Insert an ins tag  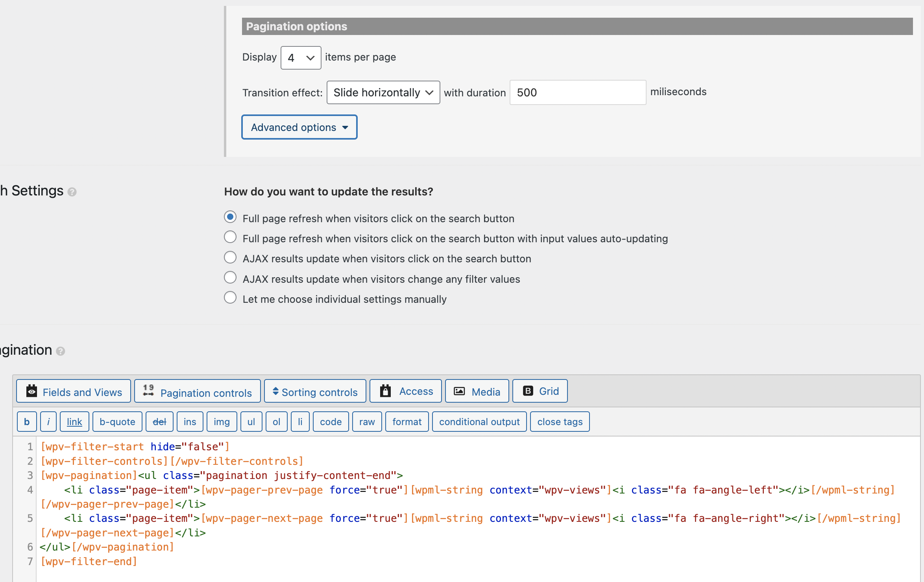point(190,422)
